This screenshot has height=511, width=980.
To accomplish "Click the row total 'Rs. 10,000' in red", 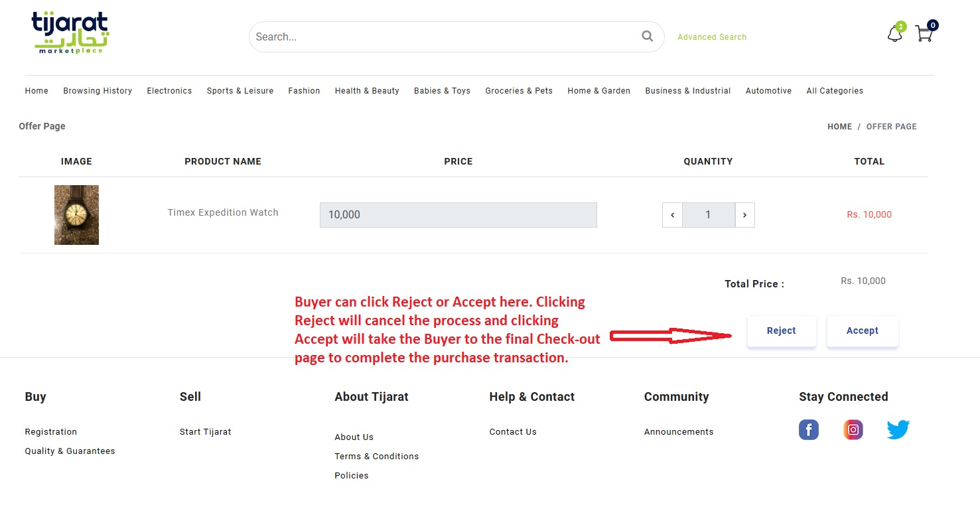I will [869, 215].
